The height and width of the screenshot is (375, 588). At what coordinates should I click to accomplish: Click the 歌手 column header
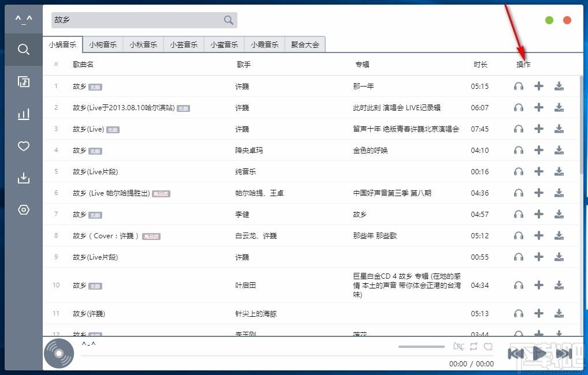click(244, 65)
